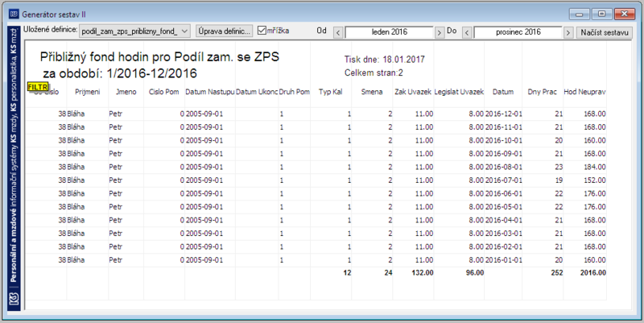Click the yellow FILTR tag
Screen dimensions: 644x323
38,87
